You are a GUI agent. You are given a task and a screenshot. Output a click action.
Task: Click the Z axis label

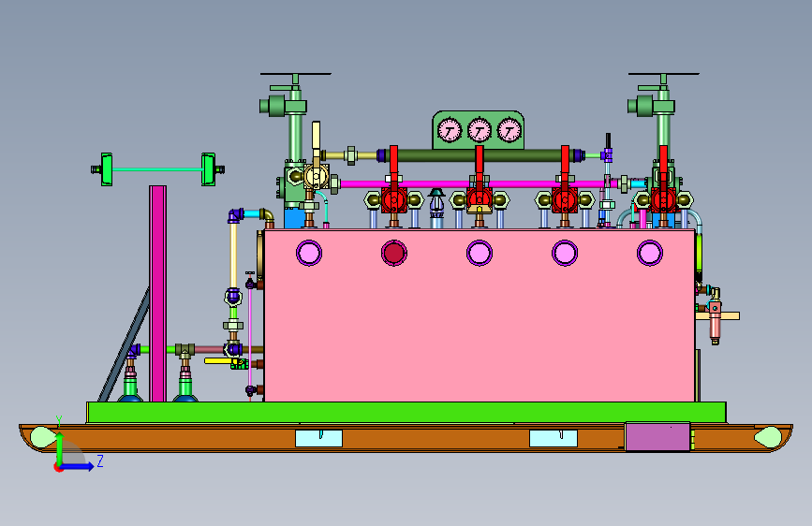[x=100, y=460]
